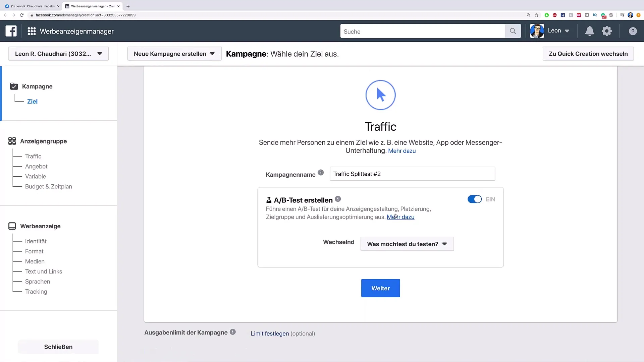Turn off the A/B-Test toggle switch
Screen dimensions: 644x362
pos(475,199)
